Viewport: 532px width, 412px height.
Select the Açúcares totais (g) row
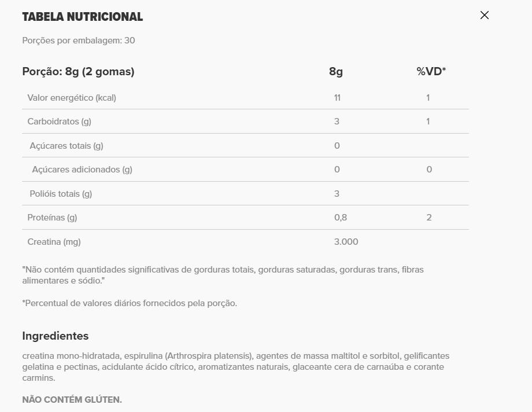click(x=66, y=146)
